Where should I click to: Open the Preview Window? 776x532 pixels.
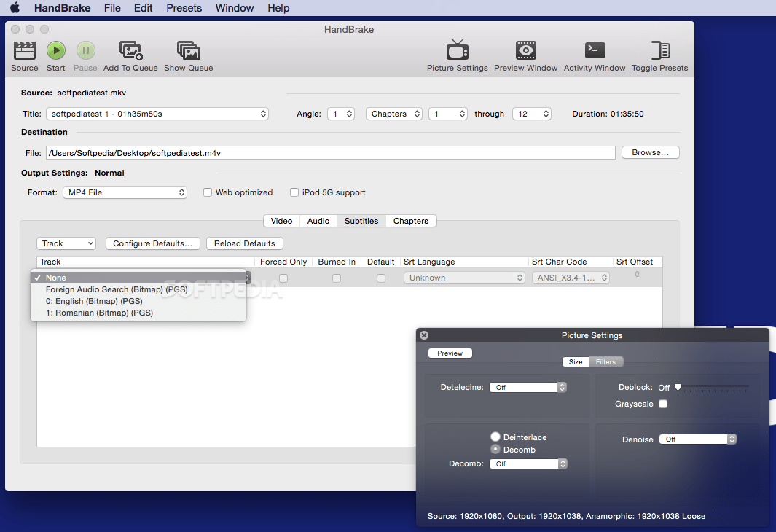[x=525, y=55]
